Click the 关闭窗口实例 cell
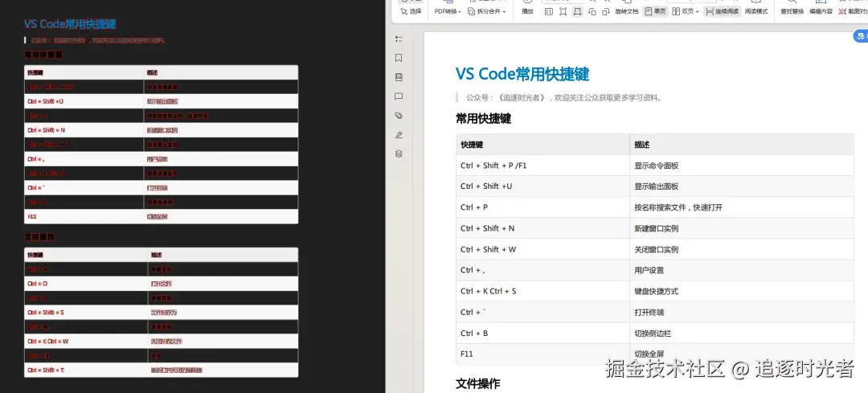 pyautogui.click(x=742, y=249)
